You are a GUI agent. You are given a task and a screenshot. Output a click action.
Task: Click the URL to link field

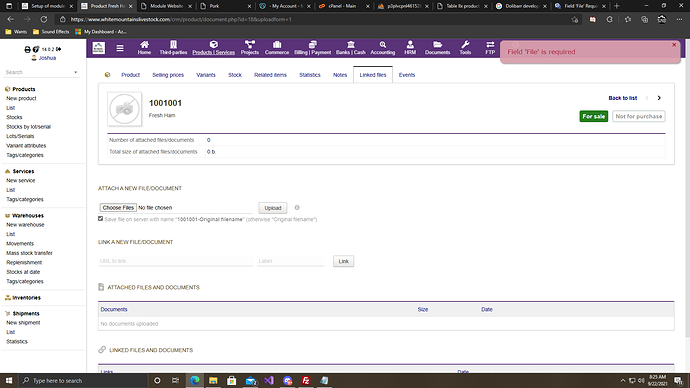tap(175, 261)
